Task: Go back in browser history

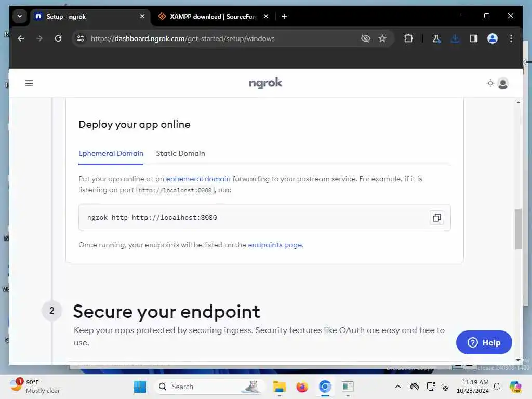Action: tap(21, 38)
